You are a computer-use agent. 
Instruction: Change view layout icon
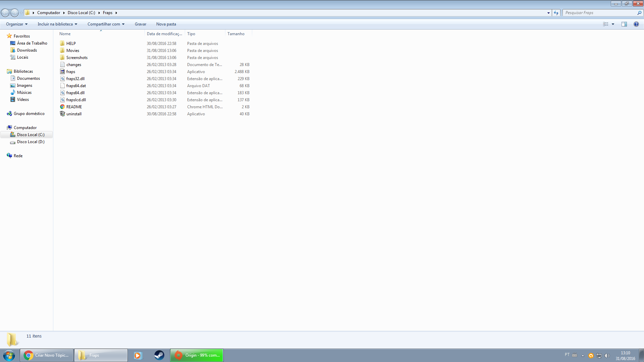pyautogui.click(x=606, y=24)
